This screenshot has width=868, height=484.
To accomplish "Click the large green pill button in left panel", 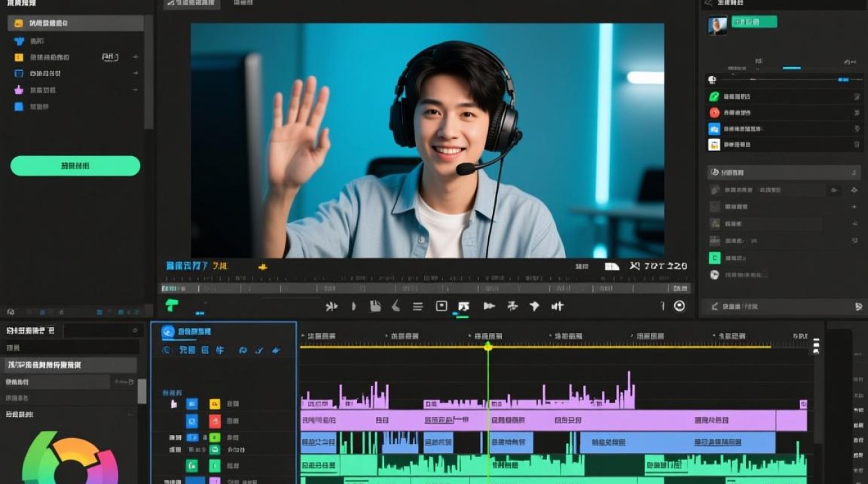I will (x=75, y=166).
